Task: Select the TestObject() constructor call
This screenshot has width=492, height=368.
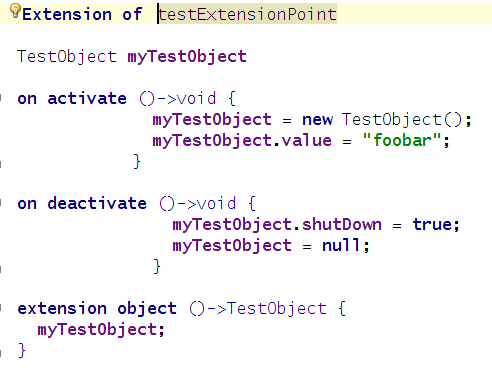Action: 402,120
